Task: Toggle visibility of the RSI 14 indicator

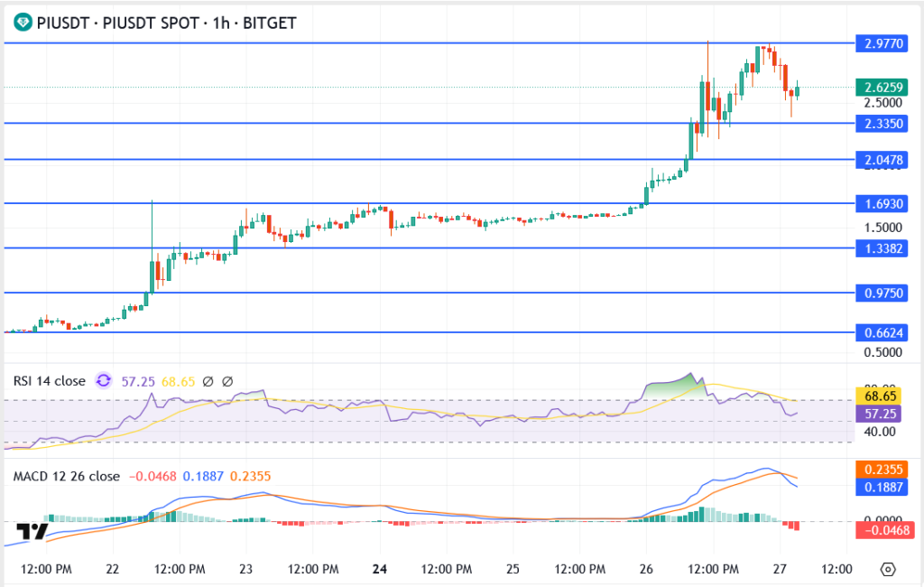Action: tap(50, 381)
